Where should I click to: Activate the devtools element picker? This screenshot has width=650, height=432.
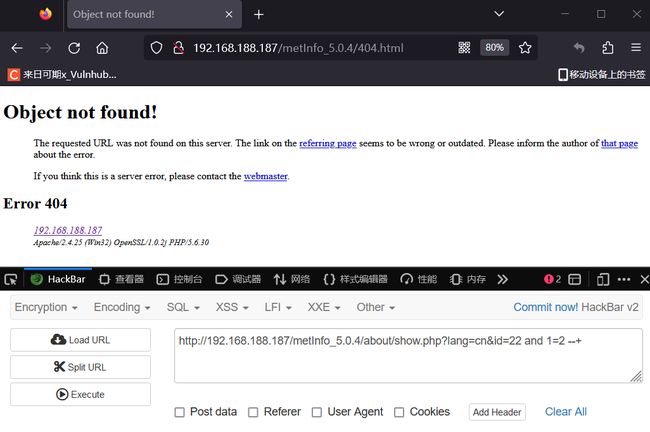(11, 279)
